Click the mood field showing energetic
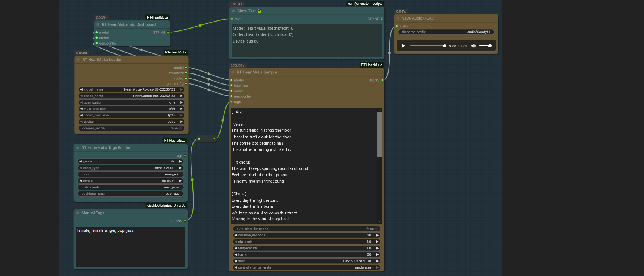Screen dimensions: 644x276 tap(131, 174)
